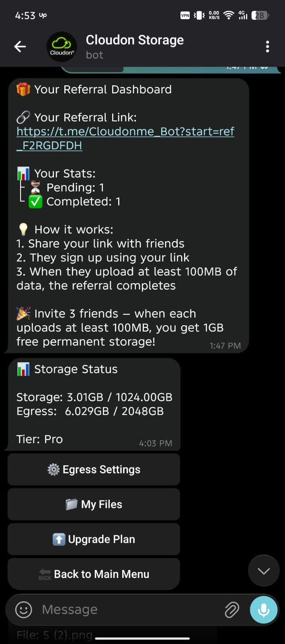Tap the green Completed checkmark icon

[35, 202]
